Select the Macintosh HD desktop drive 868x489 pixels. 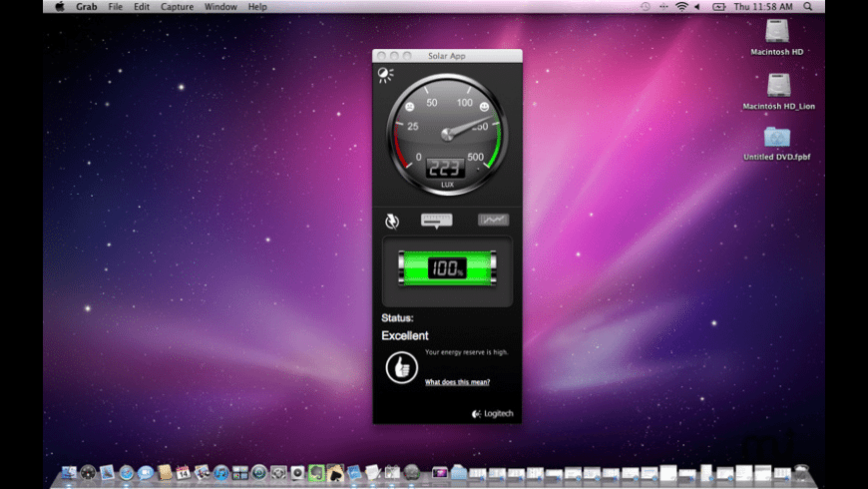click(x=776, y=37)
